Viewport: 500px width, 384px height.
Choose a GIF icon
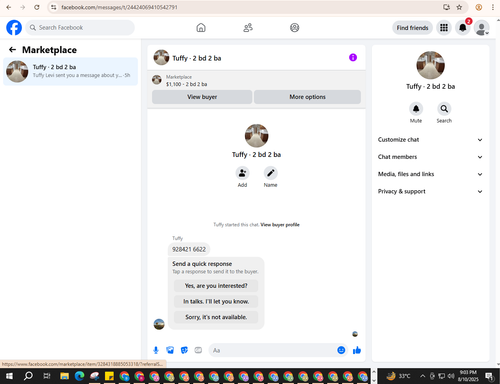coord(198,350)
